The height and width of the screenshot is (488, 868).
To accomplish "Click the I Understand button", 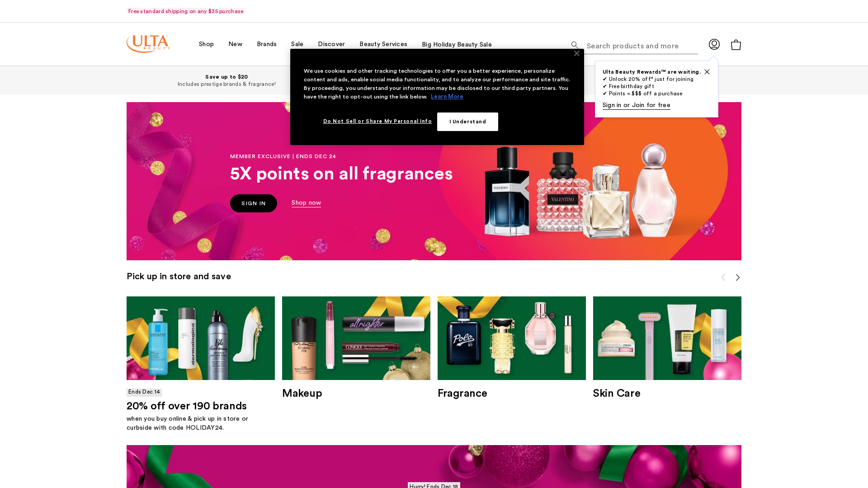I will pos(467,122).
